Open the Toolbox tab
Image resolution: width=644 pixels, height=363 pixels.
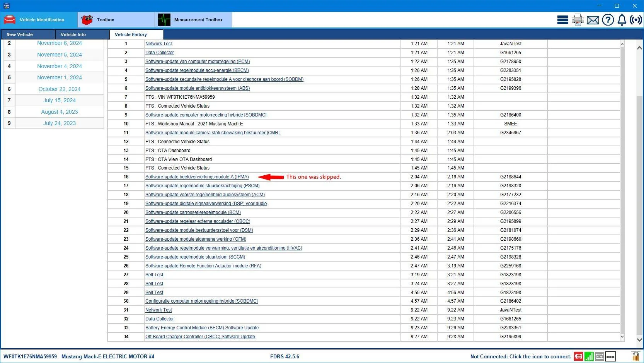click(116, 20)
